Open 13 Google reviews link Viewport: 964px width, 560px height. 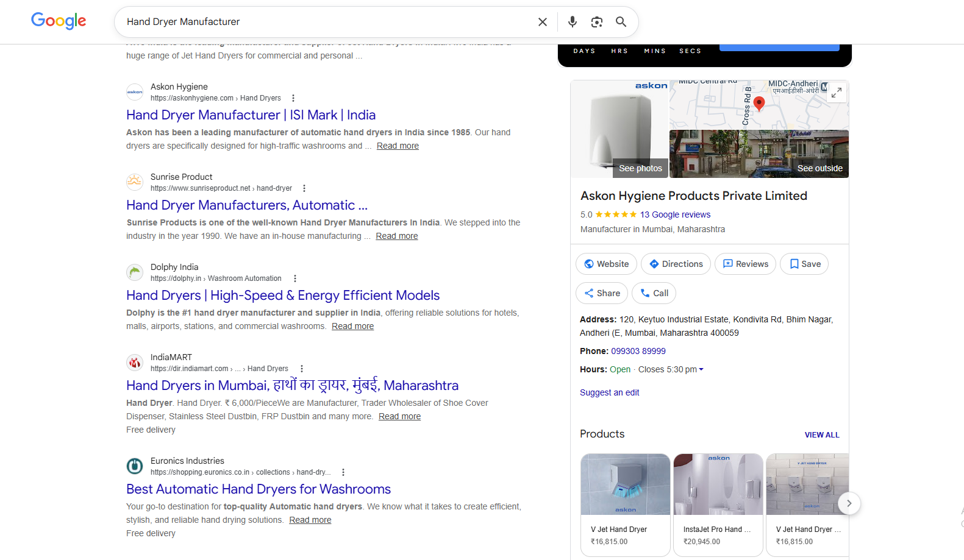(x=675, y=214)
